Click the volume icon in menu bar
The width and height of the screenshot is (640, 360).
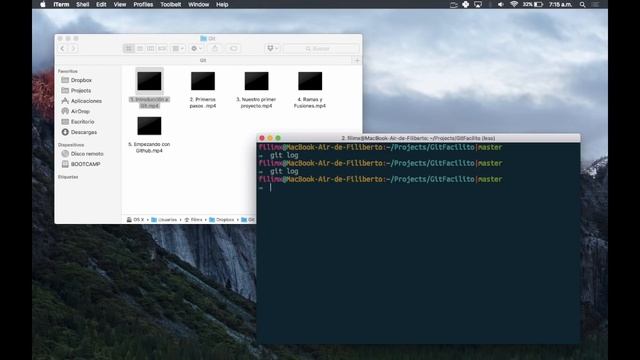tap(500, 4)
